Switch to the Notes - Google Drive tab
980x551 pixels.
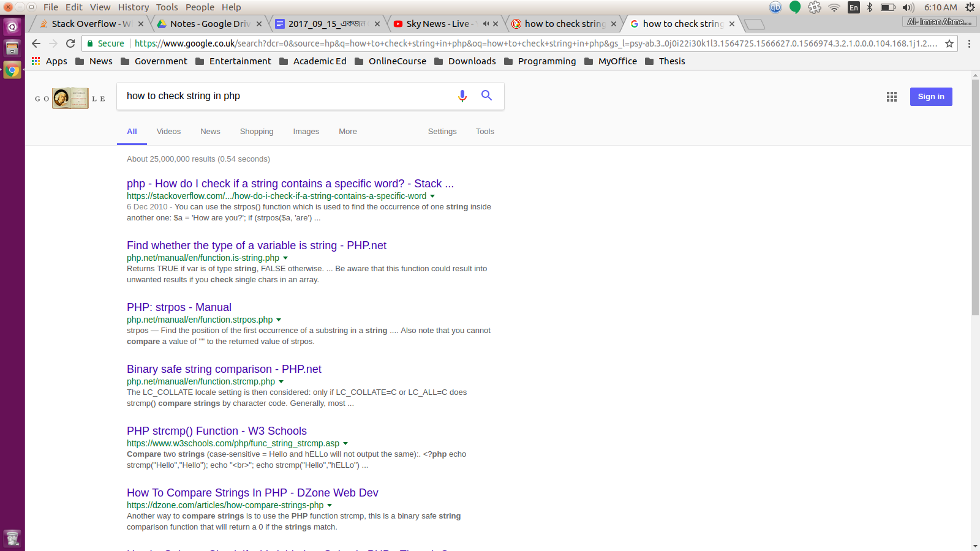point(208,24)
